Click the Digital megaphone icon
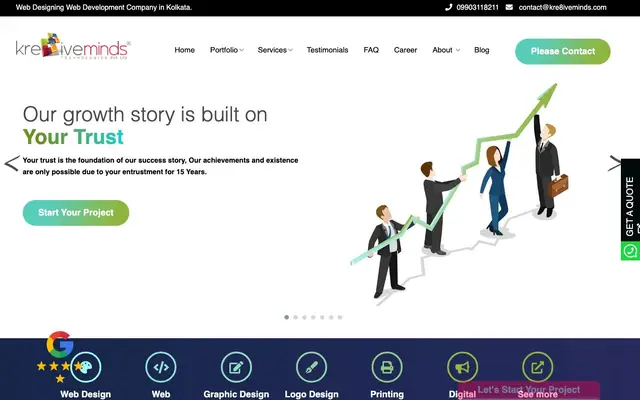 coord(462,367)
